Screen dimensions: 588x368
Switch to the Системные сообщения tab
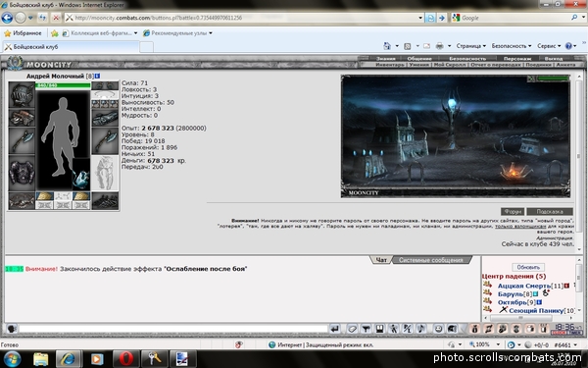(x=431, y=260)
